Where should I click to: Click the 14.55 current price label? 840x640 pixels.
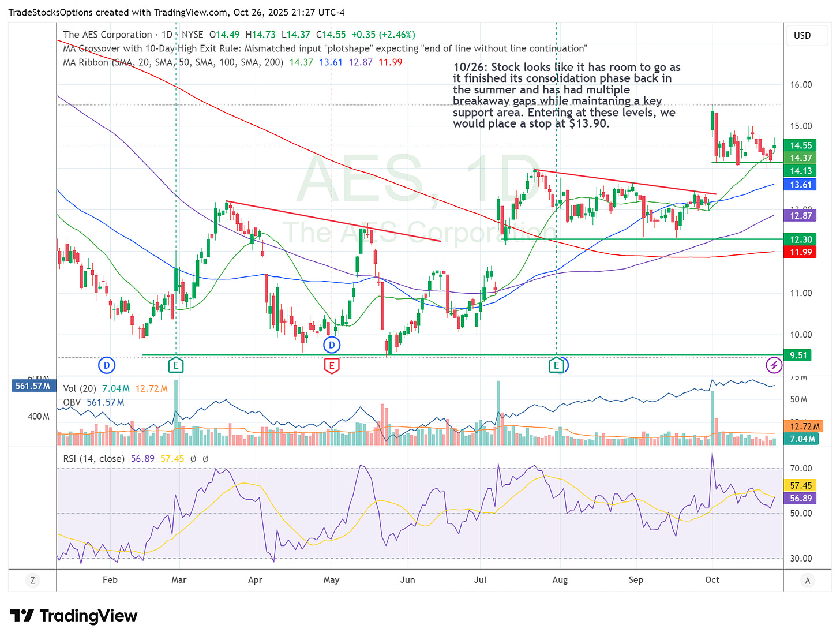[x=801, y=145]
